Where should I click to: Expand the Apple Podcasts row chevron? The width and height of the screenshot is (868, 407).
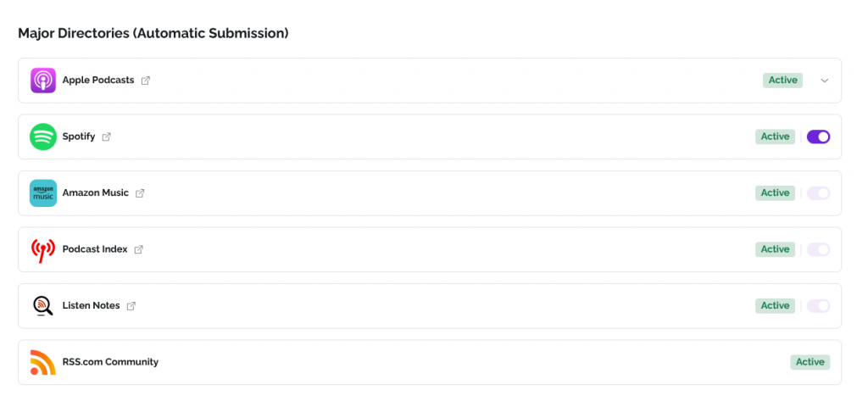(x=824, y=81)
